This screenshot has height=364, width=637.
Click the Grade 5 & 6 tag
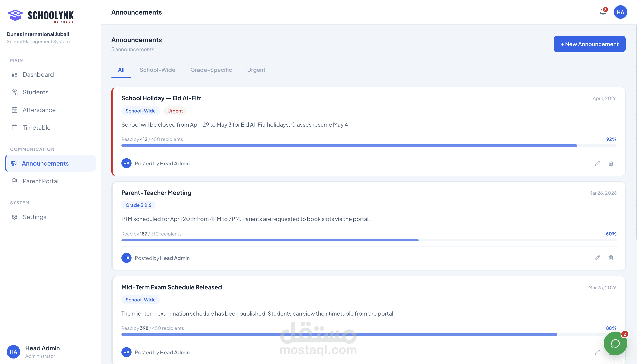coord(138,205)
